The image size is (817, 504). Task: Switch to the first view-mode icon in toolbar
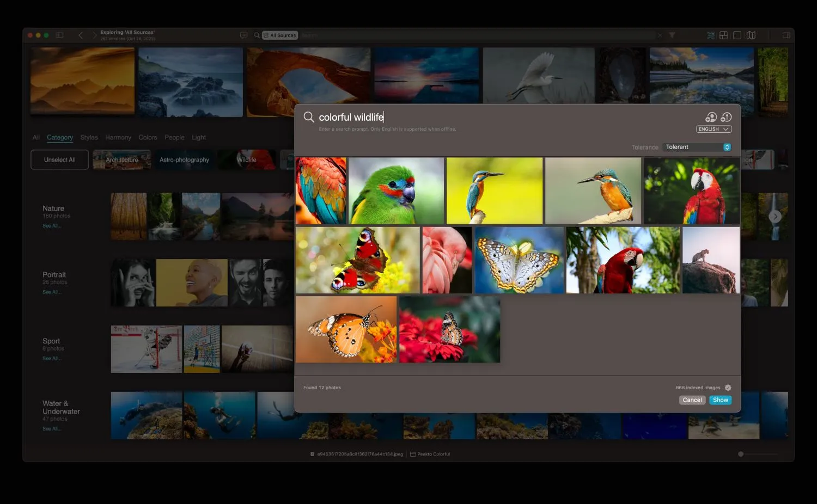click(x=711, y=35)
